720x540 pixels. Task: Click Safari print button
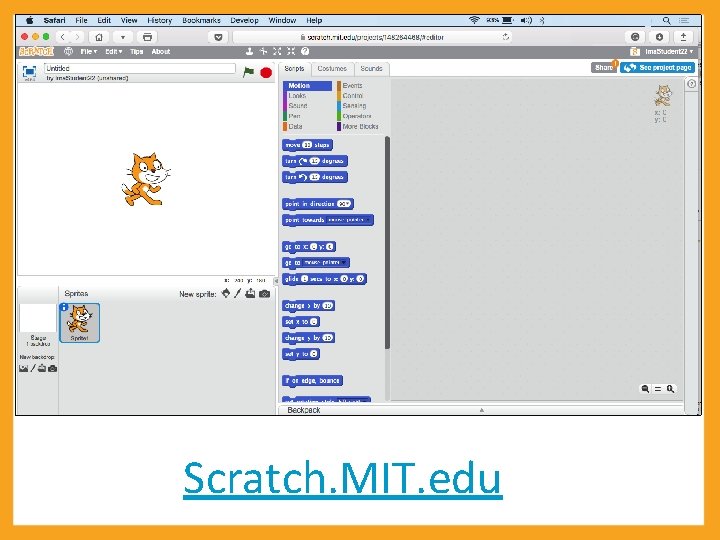point(147,37)
